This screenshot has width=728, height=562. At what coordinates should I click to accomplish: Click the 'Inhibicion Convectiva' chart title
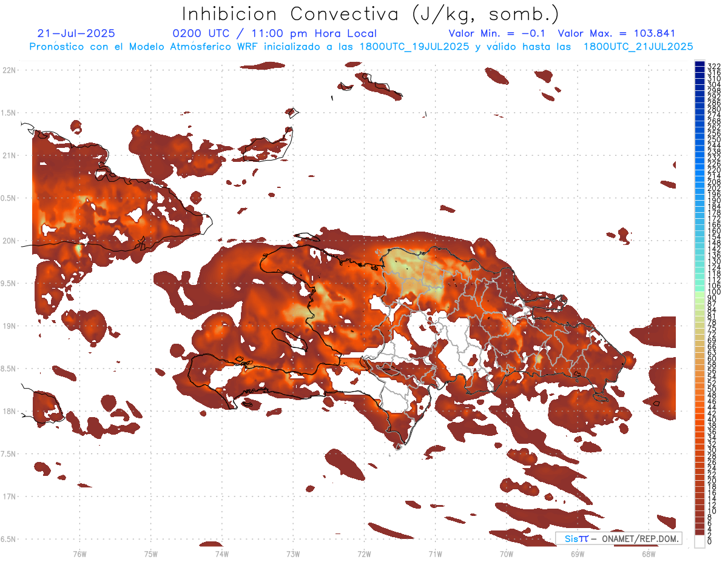[371, 13]
